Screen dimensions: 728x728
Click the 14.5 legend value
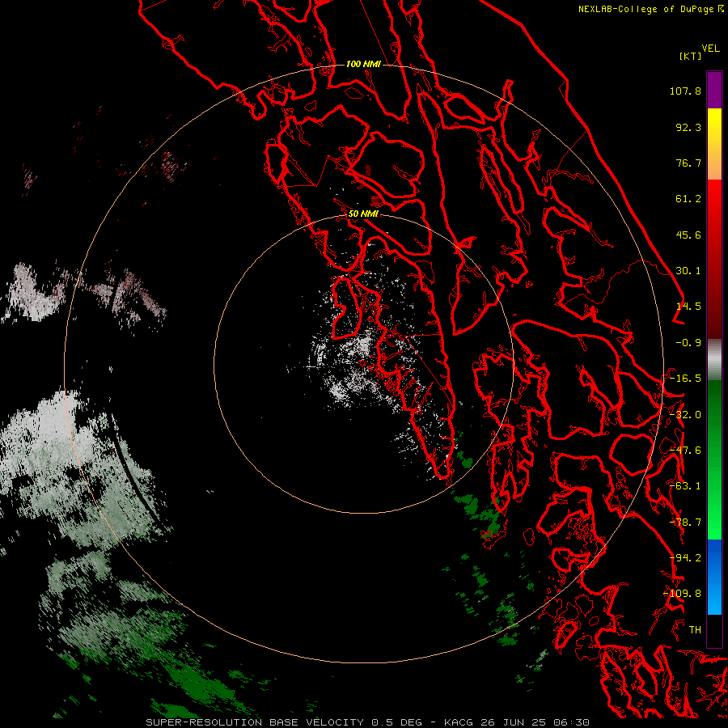[688, 307]
